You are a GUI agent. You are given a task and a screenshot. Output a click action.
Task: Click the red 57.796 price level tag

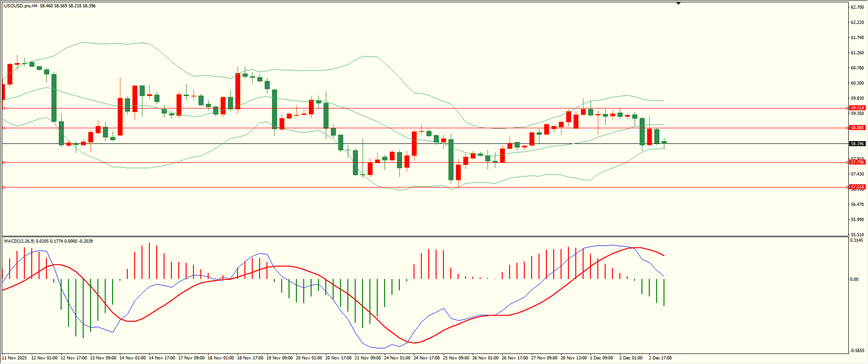(x=857, y=162)
